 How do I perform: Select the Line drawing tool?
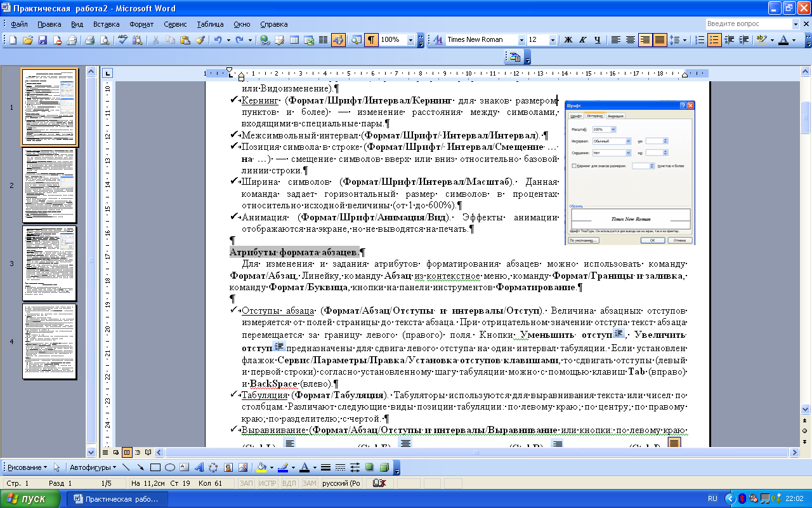pos(125,467)
